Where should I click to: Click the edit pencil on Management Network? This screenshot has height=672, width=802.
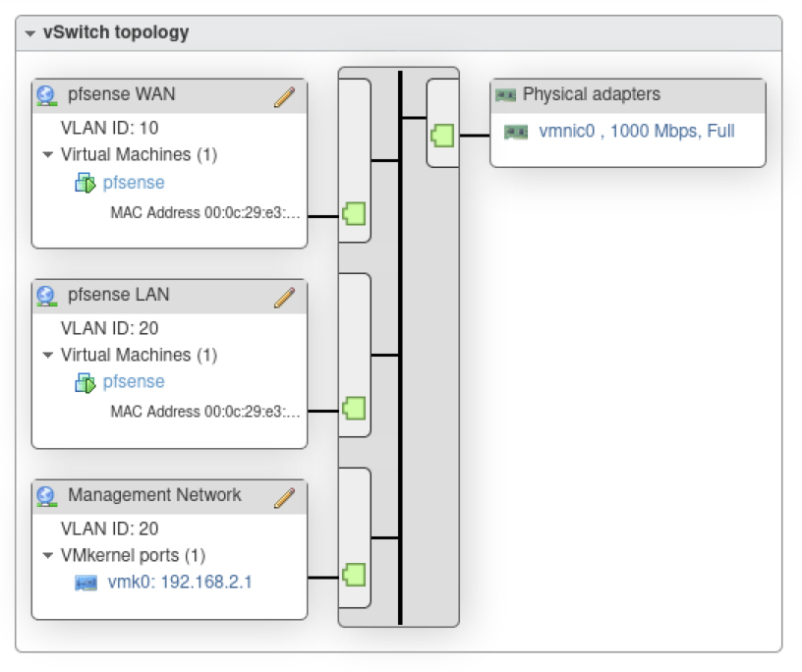pos(283,495)
